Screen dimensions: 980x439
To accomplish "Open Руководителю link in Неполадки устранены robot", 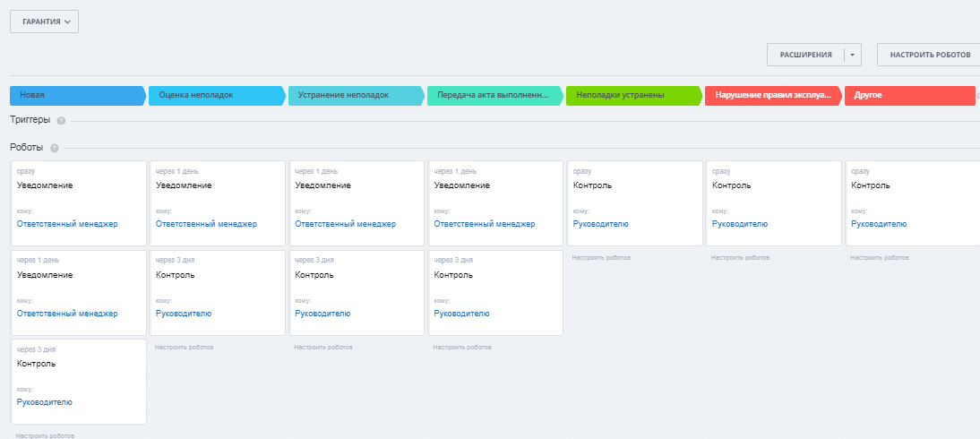I will (x=600, y=224).
